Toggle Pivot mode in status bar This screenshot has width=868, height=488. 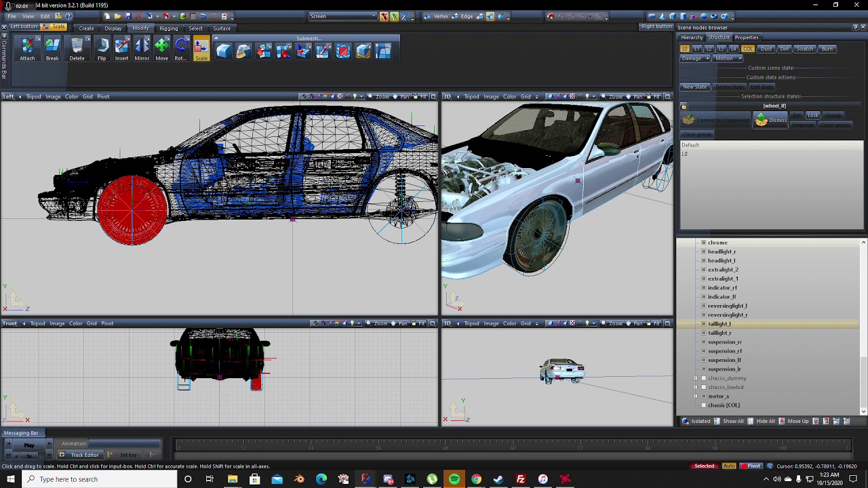coord(751,466)
